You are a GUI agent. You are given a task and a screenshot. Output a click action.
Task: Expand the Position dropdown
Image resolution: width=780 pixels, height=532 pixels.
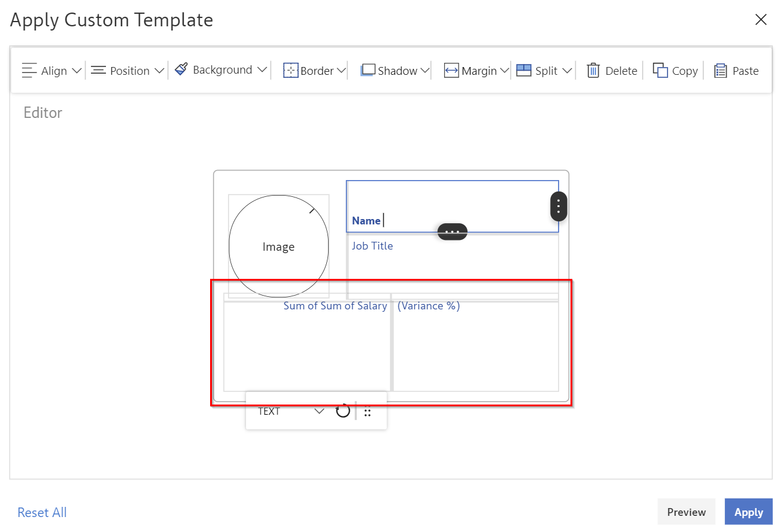159,71
